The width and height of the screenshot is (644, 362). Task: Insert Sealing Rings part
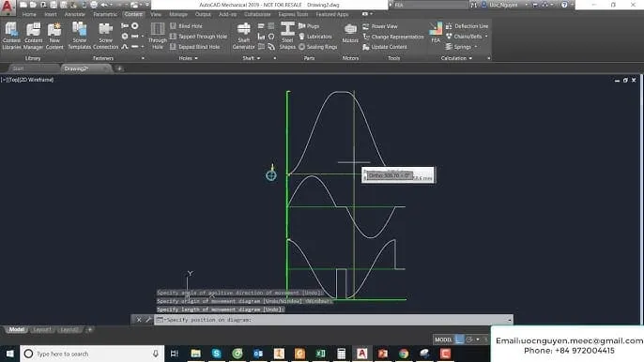point(318,47)
